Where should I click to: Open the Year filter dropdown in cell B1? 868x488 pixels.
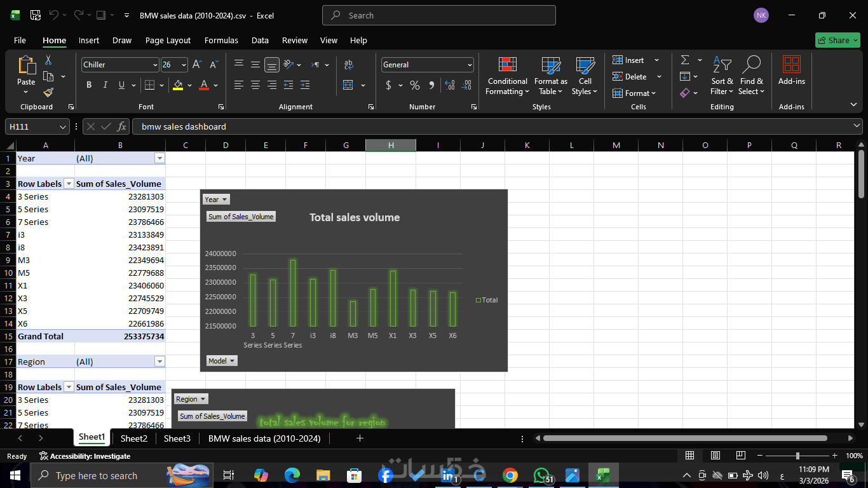pyautogui.click(x=159, y=158)
